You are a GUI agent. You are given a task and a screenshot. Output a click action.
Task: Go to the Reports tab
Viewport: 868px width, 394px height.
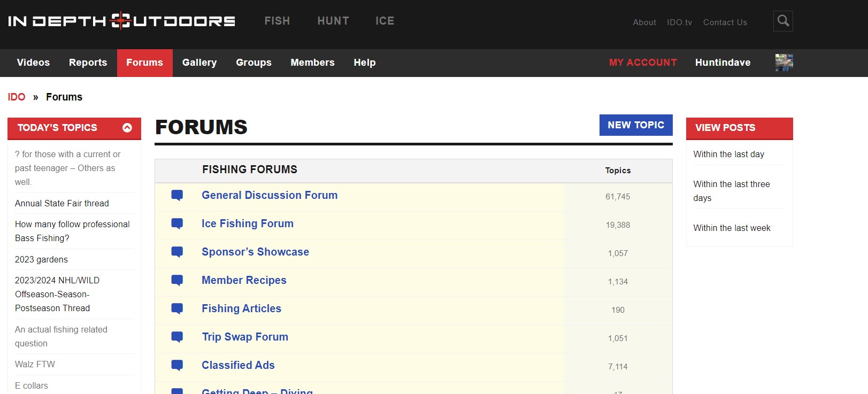(88, 63)
